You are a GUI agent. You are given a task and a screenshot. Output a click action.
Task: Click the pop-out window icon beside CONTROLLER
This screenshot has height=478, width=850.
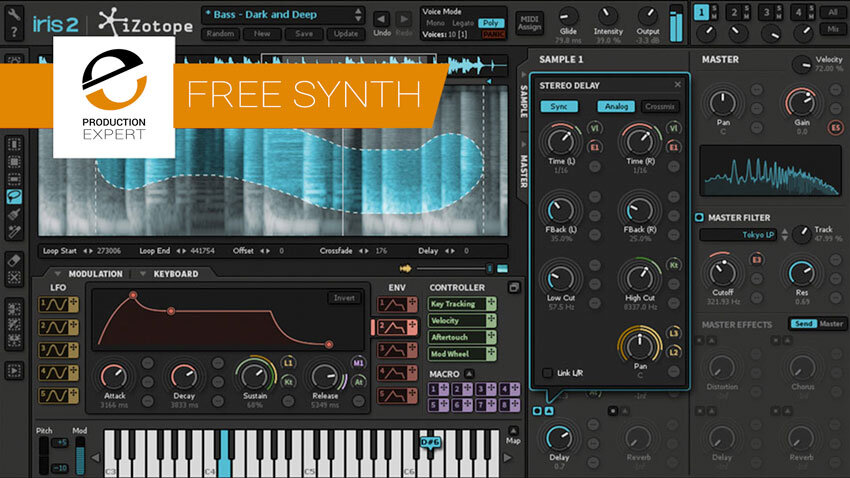pos(513,287)
